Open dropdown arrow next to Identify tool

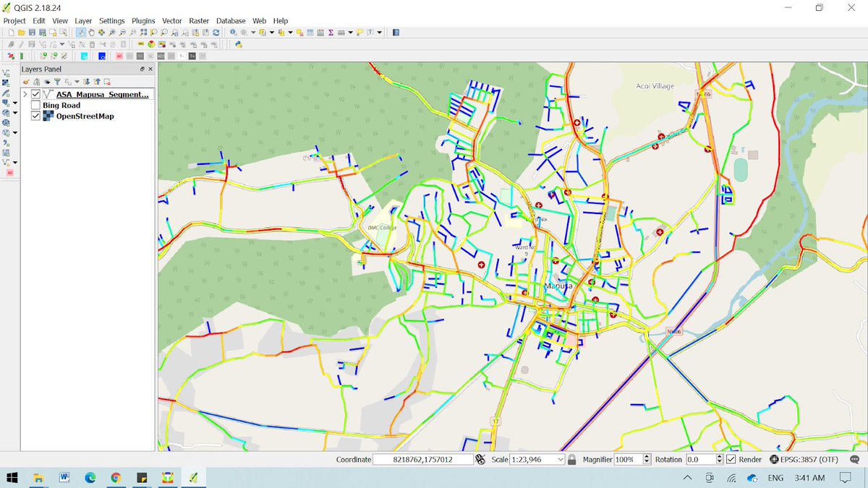(x=252, y=33)
